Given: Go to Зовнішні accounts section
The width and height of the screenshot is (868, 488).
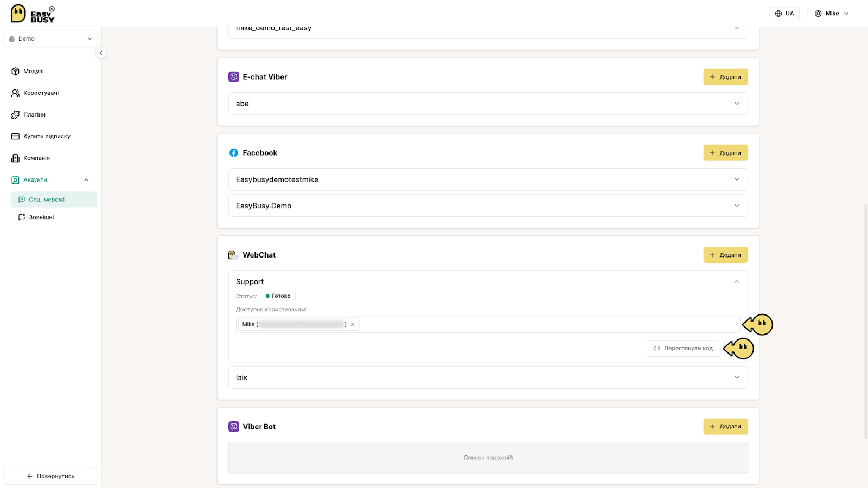Looking at the screenshot, I should [x=54, y=217].
